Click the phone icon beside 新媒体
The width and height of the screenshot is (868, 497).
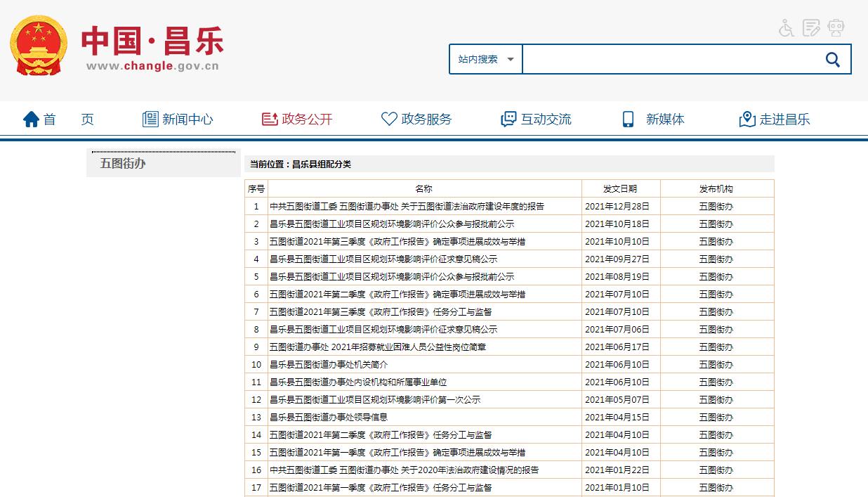coord(628,120)
